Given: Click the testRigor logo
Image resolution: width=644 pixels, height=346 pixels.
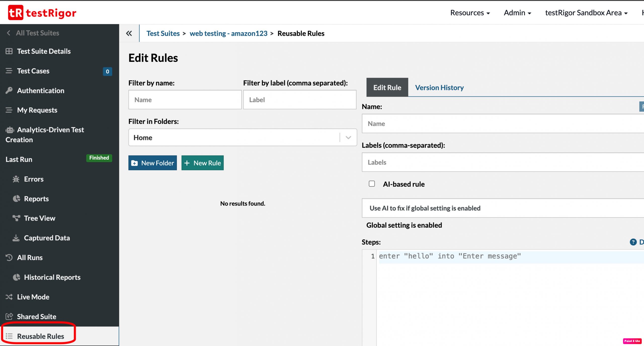Looking at the screenshot, I should [x=42, y=13].
